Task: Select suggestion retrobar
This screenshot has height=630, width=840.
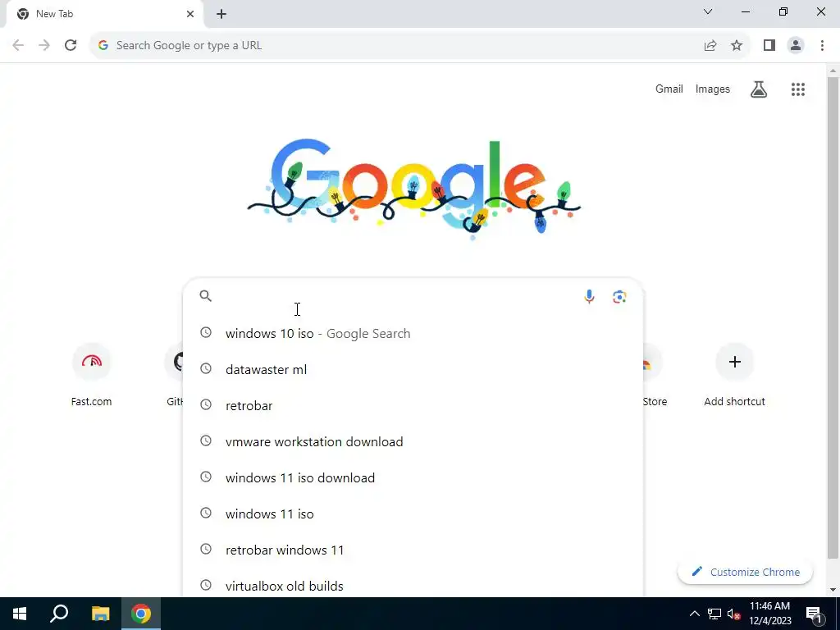Action: point(413,405)
